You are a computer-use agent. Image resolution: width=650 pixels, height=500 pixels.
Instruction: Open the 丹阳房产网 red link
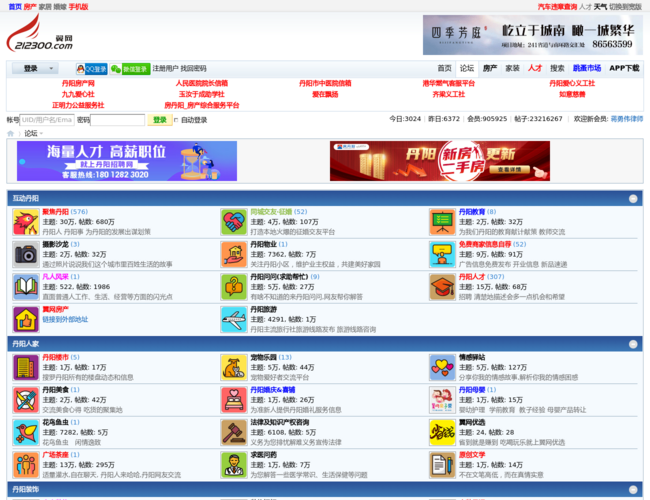(x=78, y=83)
